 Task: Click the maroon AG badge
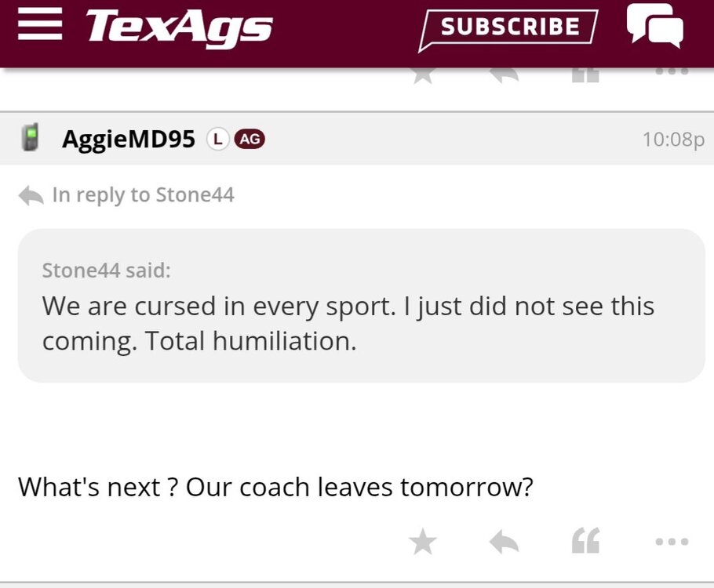click(250, 140)
